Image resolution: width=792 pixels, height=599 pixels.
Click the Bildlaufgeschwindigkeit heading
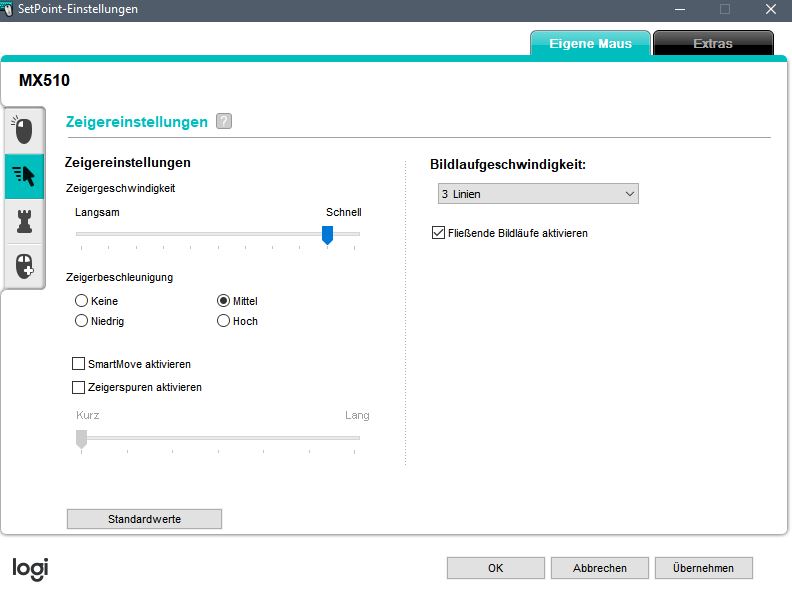pos(508,165)
